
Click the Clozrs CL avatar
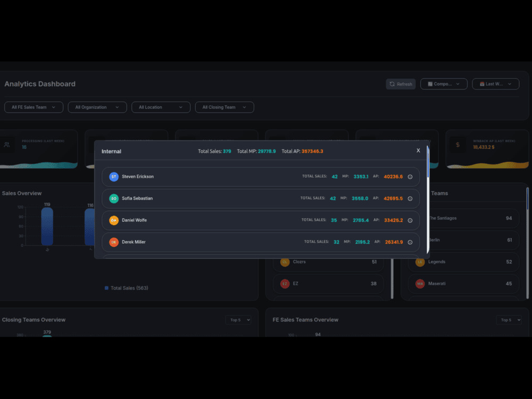click(285, 262)
